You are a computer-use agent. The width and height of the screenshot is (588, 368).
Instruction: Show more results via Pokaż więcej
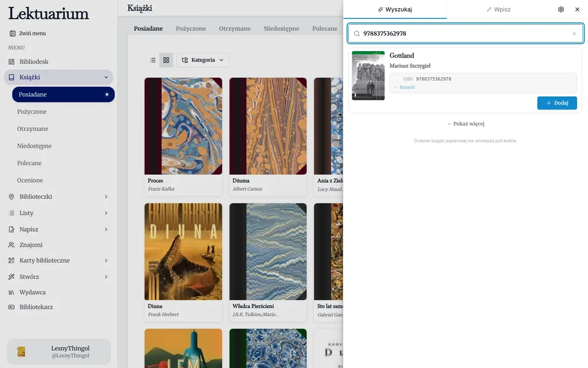coord(465,124)
